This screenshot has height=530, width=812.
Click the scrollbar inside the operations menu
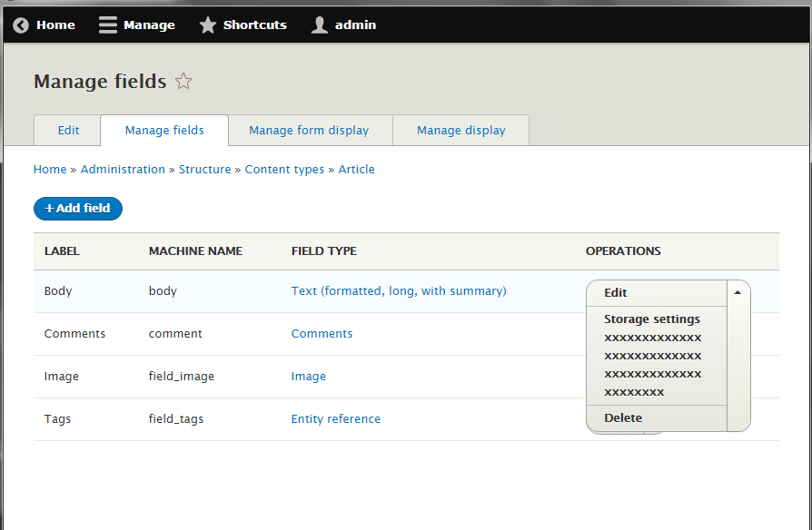pyautogui.click(x=738, y=354)
